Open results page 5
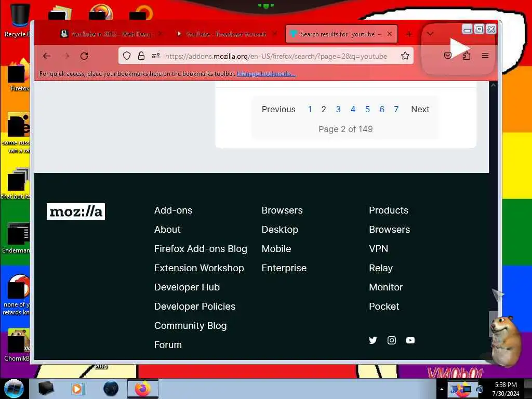 (367, 109)
